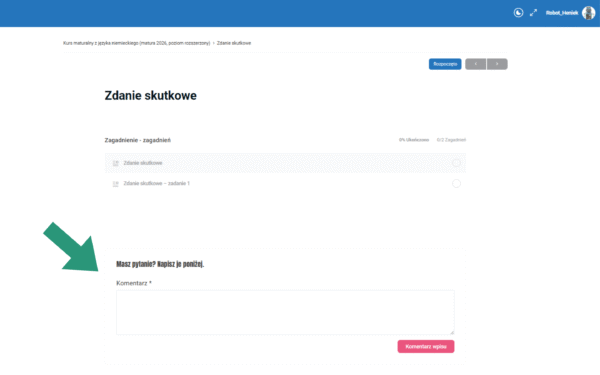Enter fullscreen with the expand arrows icon
The height and width of the screenshot is (375, 600).
click(533, 13)
